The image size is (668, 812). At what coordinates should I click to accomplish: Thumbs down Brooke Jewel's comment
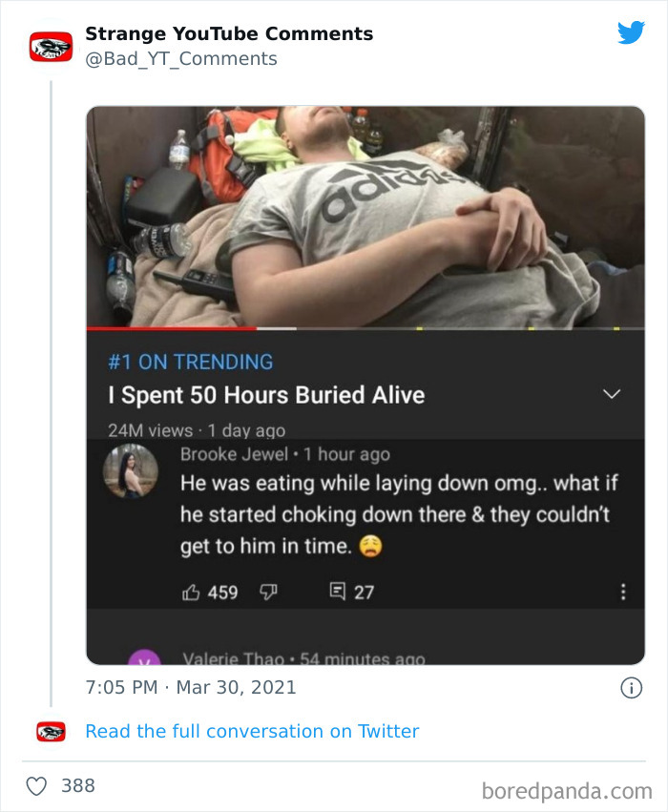click(268, 592)
